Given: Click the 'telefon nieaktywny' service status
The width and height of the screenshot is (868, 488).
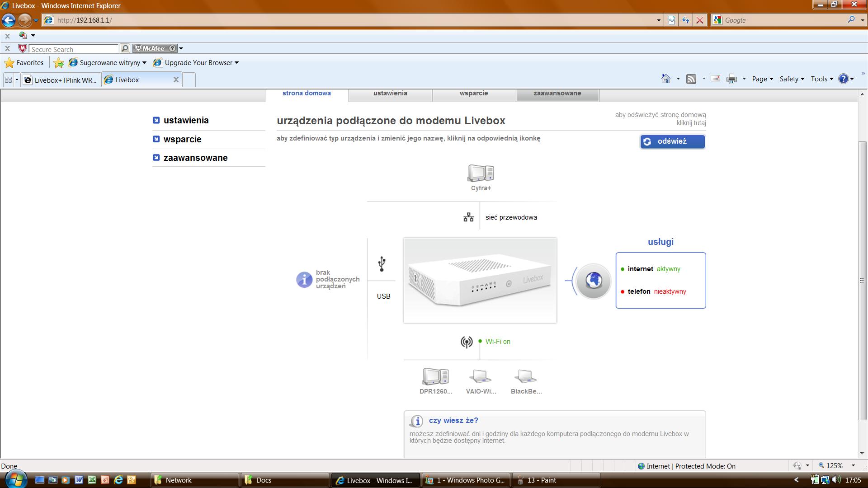Looking at the screenshot, I should click(654, 291).
